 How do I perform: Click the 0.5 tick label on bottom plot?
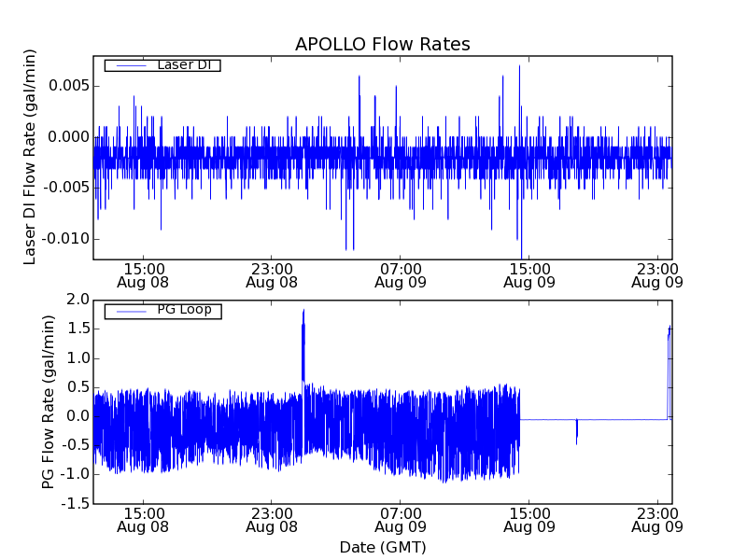click(78, 387)
